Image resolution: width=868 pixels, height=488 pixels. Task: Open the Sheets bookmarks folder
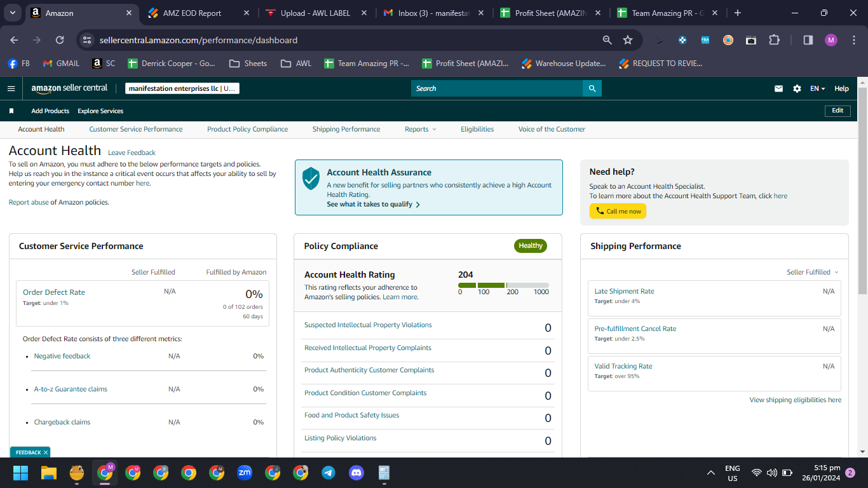click(x=248, y=64)
